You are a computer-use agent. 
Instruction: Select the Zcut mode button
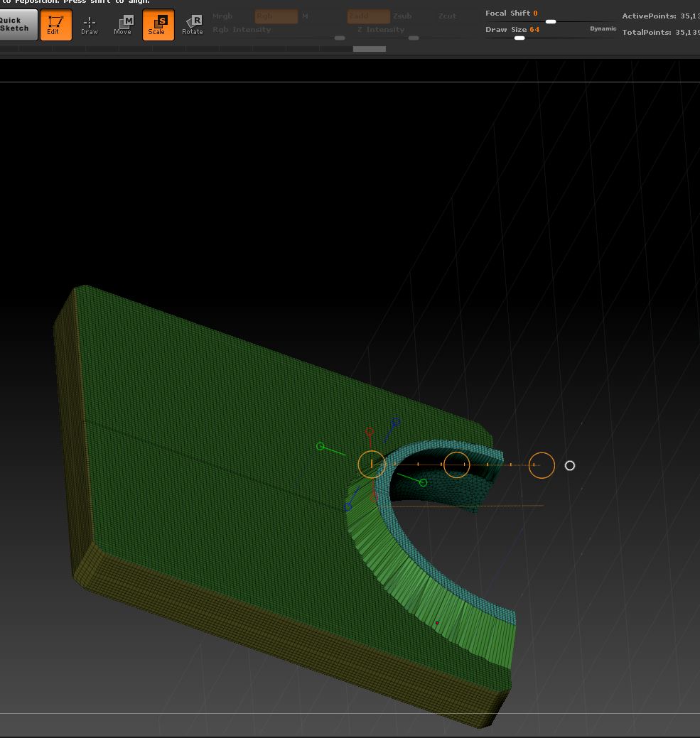(x=447, y=16)
